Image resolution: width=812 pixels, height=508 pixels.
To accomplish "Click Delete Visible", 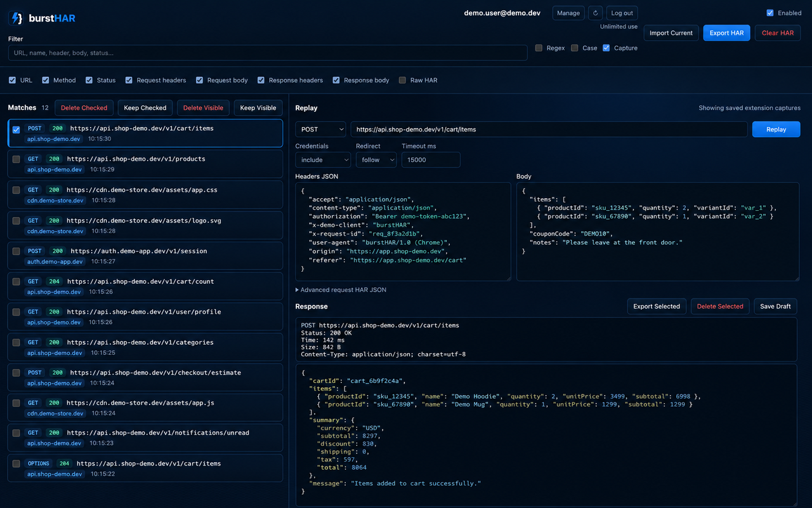I will (x=203, y=108).
